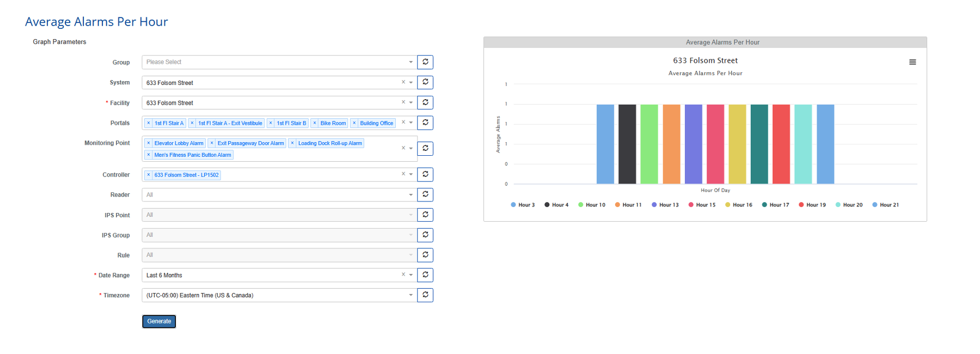Screen dimensions: 980x354
Task: Remove Elevator Lobby Alarm tag
Action: (149, 143)
